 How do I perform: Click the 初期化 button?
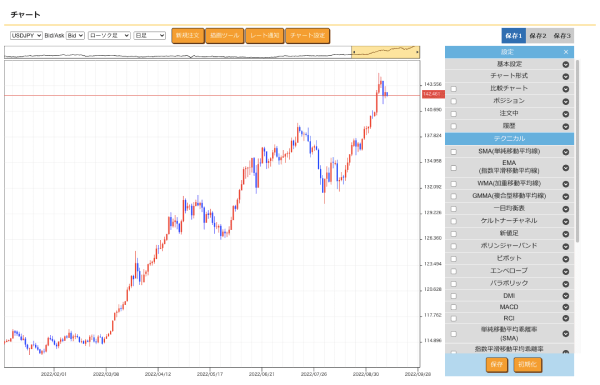coord(528,364)
